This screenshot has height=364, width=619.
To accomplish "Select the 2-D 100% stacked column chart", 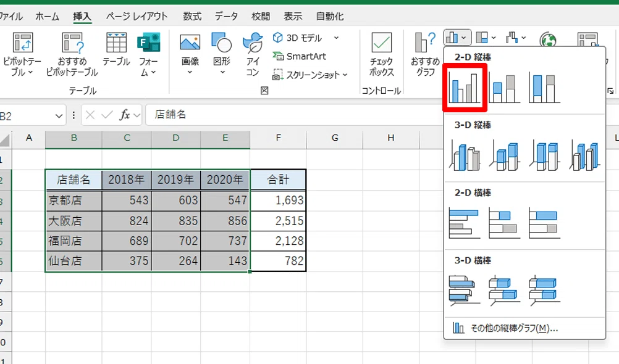I will click(544, 88).
